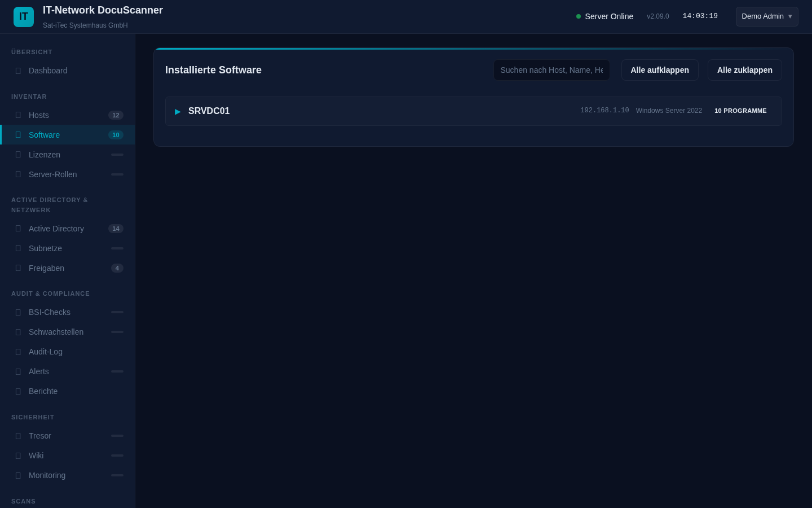Click the green Server Online status dot

579,16
